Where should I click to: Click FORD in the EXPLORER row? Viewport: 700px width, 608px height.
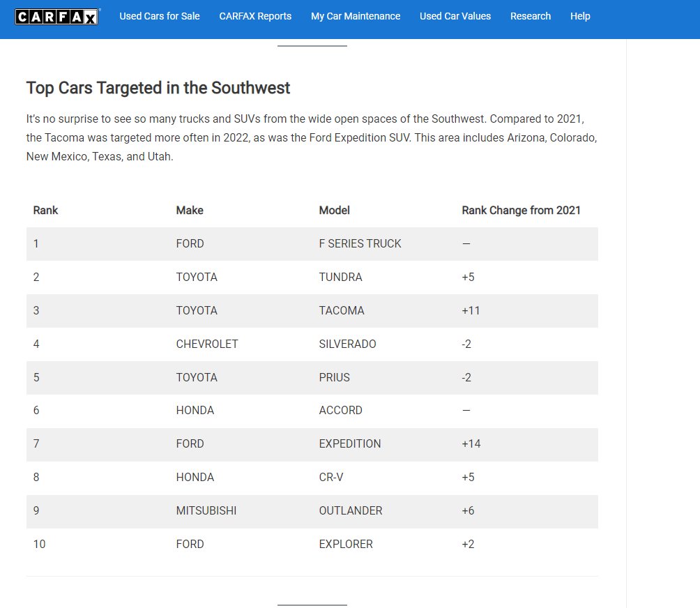click(190, 544)
